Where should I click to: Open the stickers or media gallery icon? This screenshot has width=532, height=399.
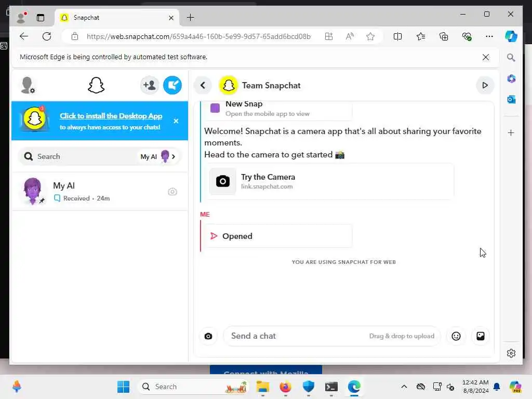(481, 336)
